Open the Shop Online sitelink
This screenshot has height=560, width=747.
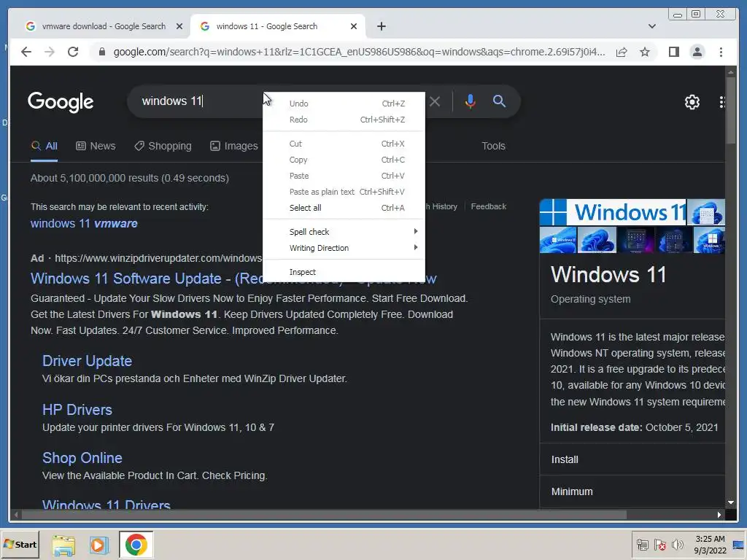(x=82, y=458)
